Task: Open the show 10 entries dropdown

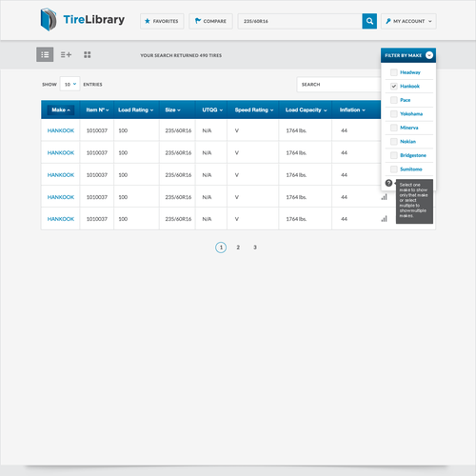Action: tap(70, 84)
